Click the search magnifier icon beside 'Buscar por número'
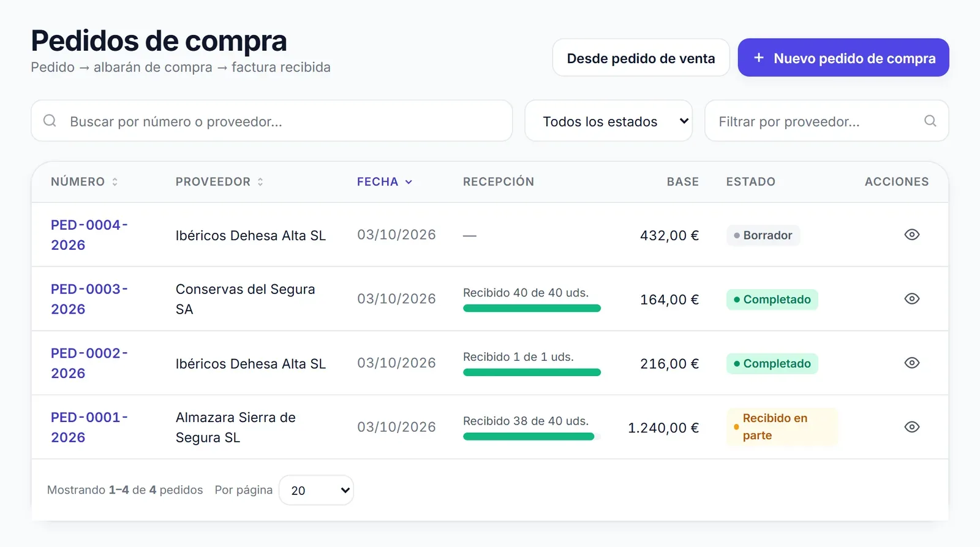This screenshot has height=547, width=980. 50,121
